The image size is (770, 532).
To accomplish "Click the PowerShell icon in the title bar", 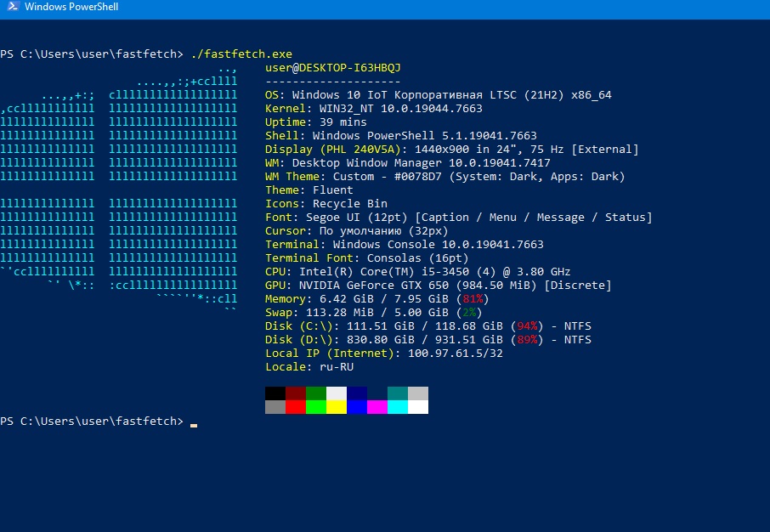I will pyautogui.click(x=13, y=7).
